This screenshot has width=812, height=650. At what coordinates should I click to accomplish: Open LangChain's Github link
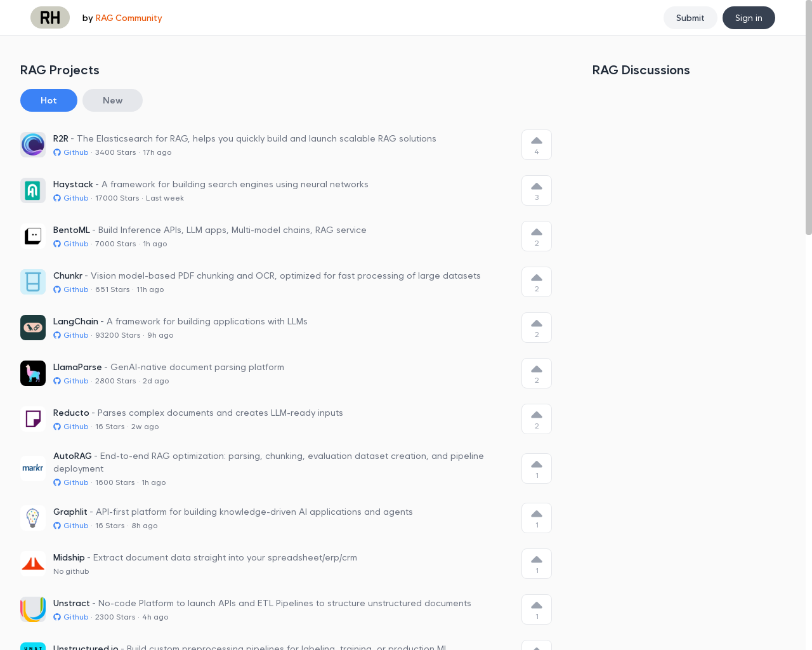click(71, 335)
